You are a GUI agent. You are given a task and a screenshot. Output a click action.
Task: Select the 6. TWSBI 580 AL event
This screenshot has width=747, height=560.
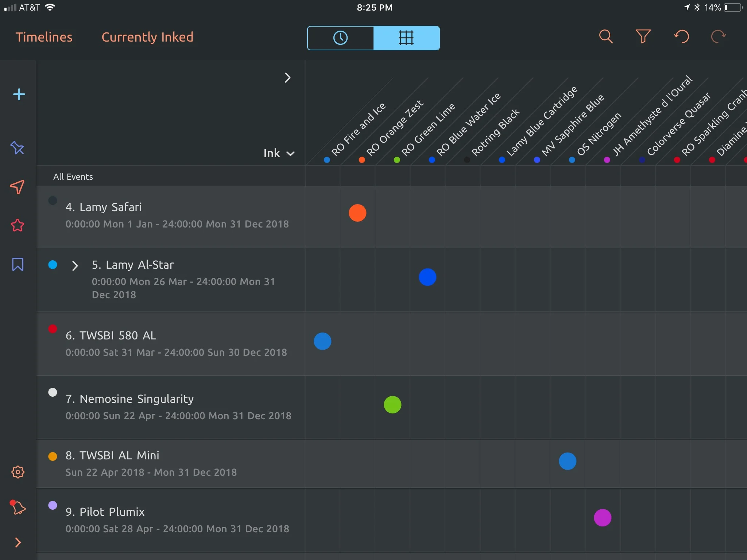click(x=171, y=344)
